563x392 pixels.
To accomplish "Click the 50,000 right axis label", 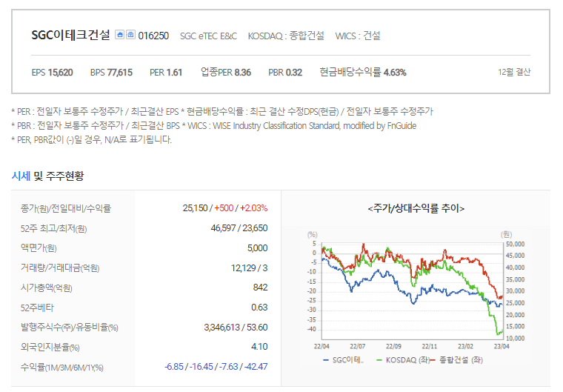I will click(515, 245).
